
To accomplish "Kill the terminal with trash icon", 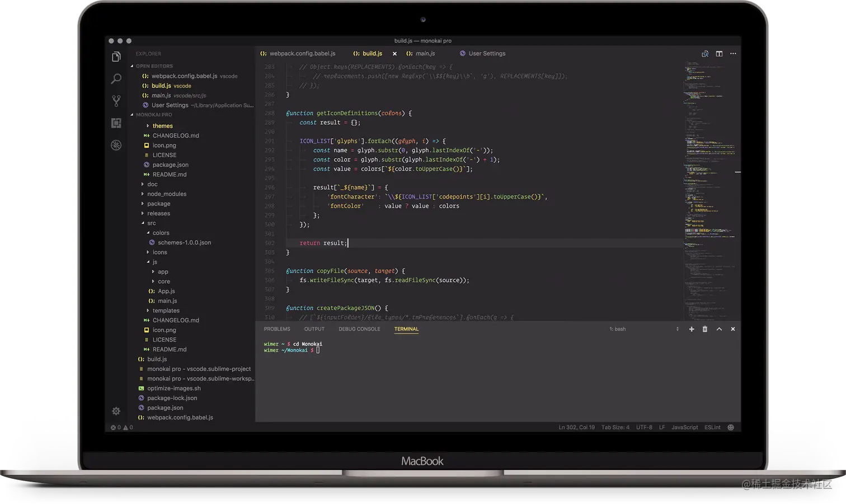I will (705, 329).
